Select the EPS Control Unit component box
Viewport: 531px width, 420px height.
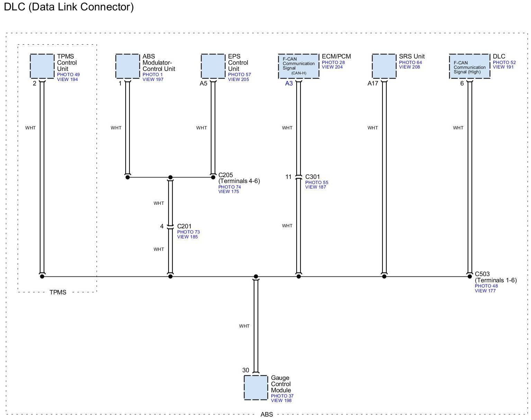[x=213, y=66]
